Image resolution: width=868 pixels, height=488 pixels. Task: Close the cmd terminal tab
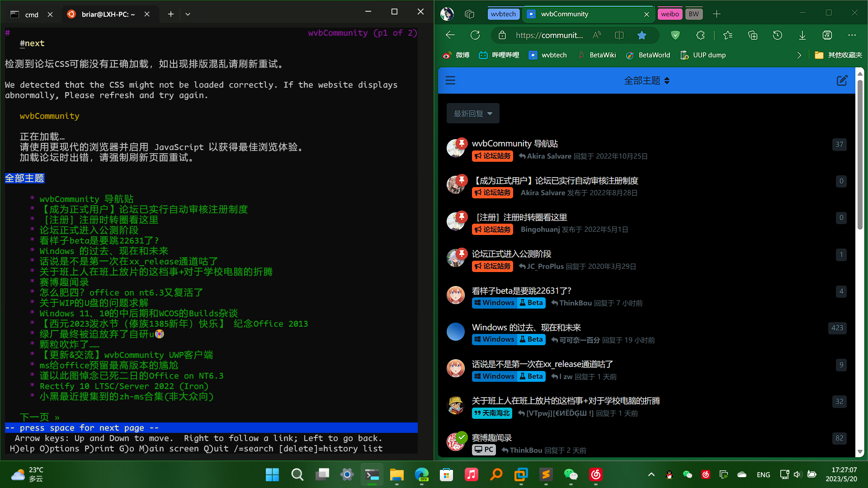[x=50, y=14]
